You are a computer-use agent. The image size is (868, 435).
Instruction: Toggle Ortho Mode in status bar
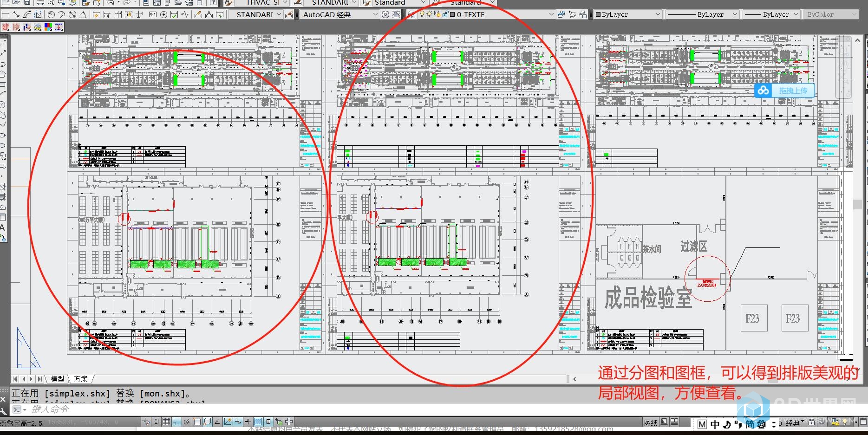(176, 422)
